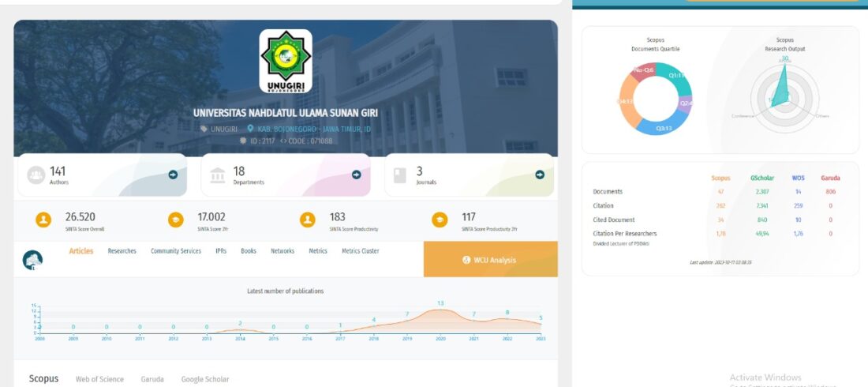Click the Q2 purple donut segment
This screenshot has height=387, width=868.
click(686, 104)
